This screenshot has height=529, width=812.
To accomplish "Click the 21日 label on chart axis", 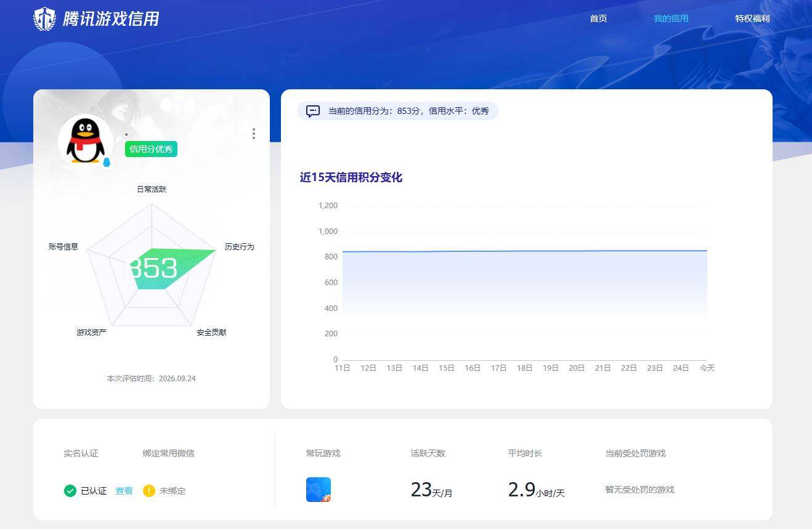I will click(603, 368).
